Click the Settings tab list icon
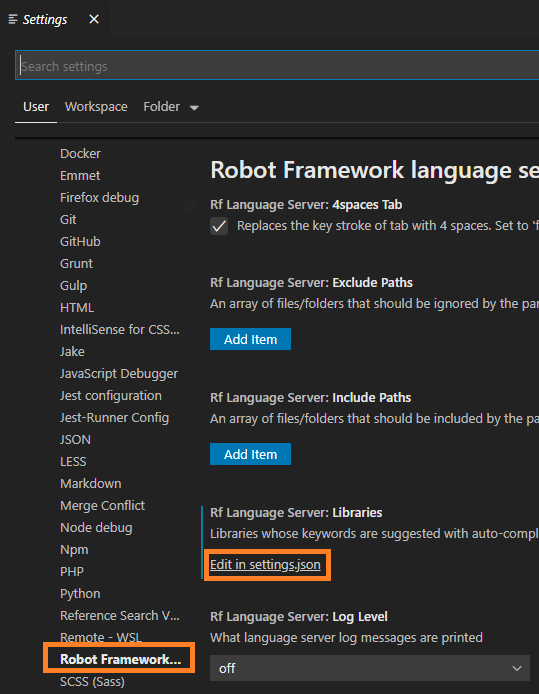The image size is (539, 694). pyautogui.click(x=13, y=19)
